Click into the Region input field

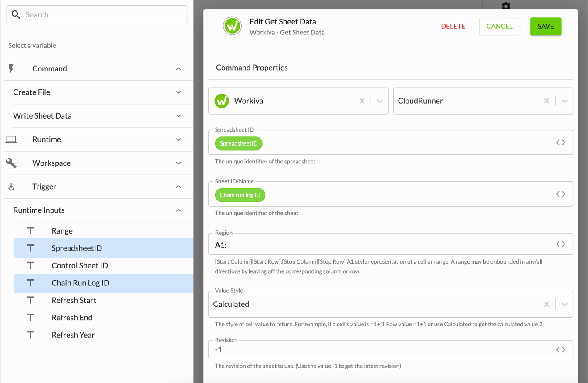pyautogui.click(x=383, y=244)
